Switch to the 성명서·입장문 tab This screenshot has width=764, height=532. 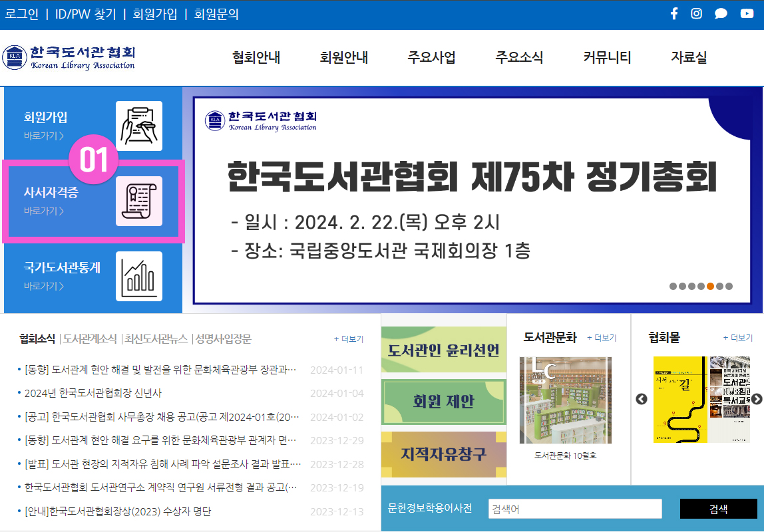point(224,338)
